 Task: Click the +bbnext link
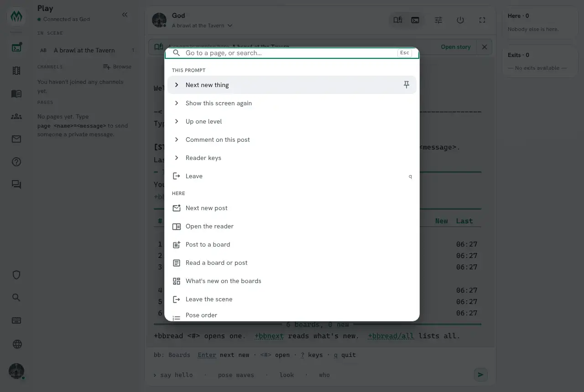pyautogui.click(x=269, y=336)
